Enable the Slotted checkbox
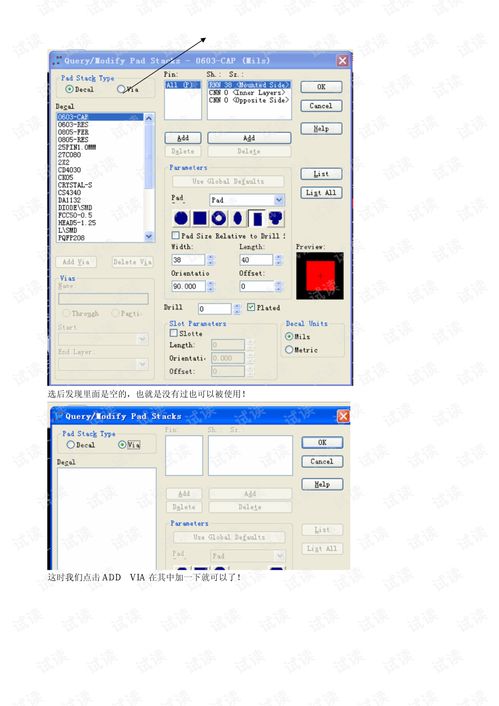Screen dimensions: 499x706 (x=173, y=333)
